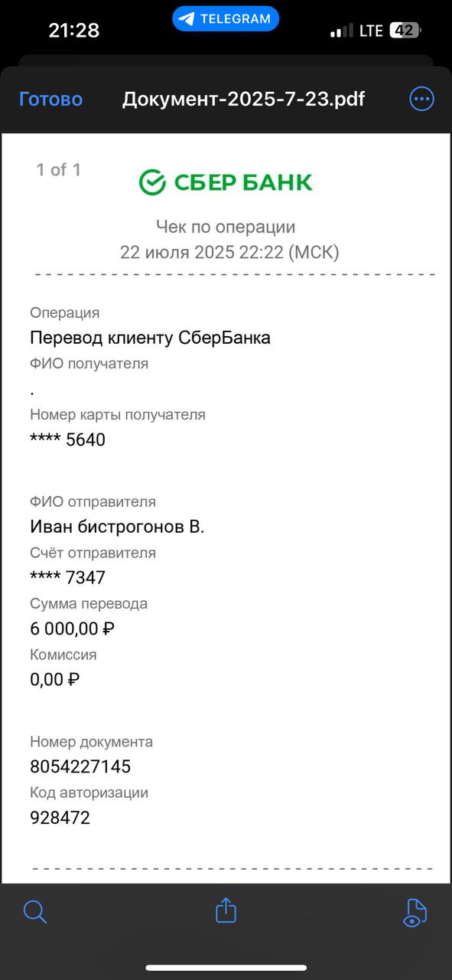Open the search magnifier icon
The image size is (452, 980).
click(35, 911)
